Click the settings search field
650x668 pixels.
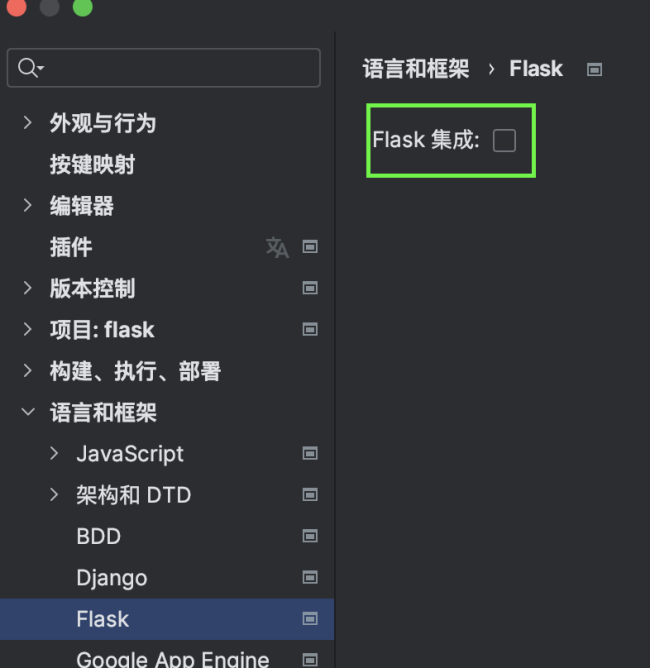point(180,68)
